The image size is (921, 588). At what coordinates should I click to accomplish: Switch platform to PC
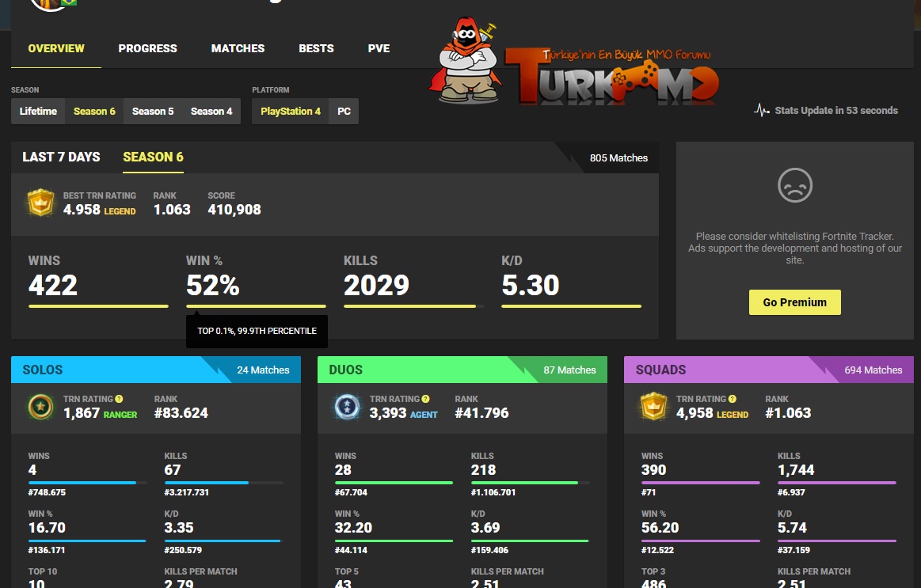click(344, 111)
